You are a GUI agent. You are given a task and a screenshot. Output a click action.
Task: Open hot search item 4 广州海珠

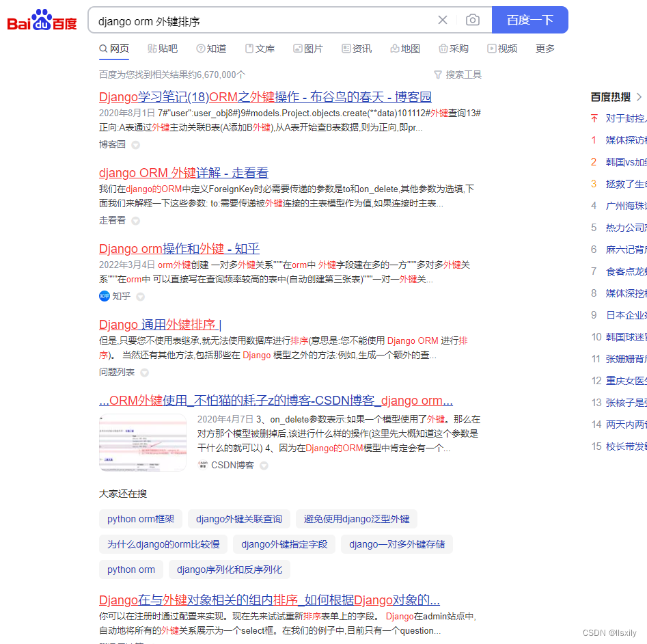point(626,206)
